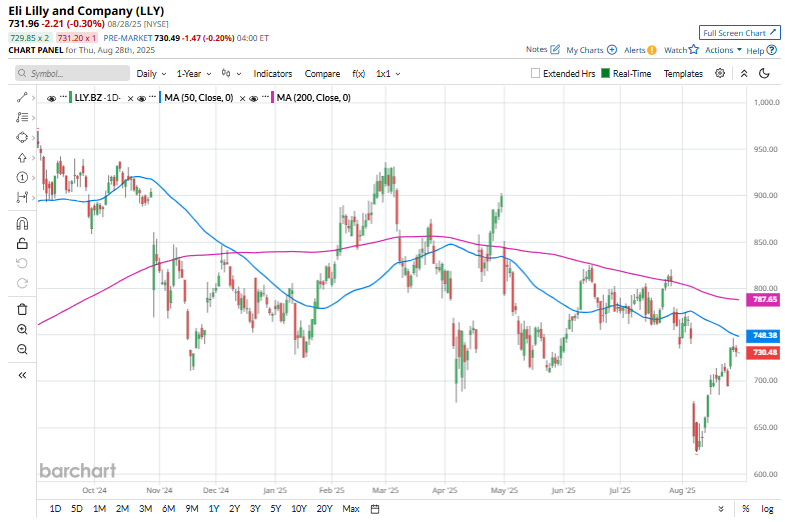
Task: Focus the Symbol search field
Action: [x=72, y=74]
